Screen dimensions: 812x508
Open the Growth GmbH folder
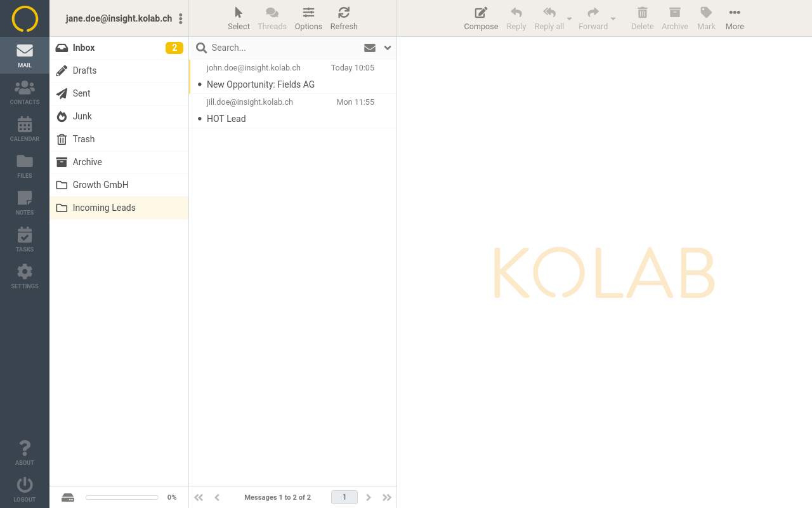(x=119, y=185)
